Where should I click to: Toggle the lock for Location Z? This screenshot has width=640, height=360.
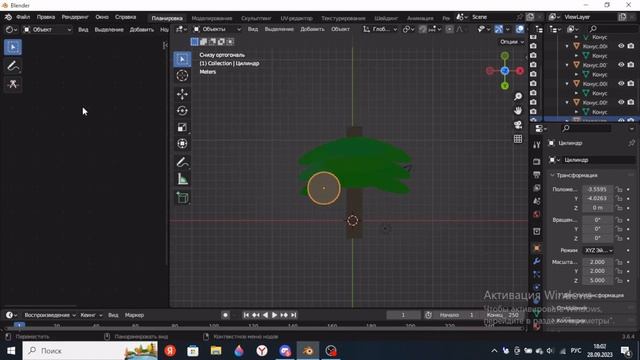coord(619,208)
